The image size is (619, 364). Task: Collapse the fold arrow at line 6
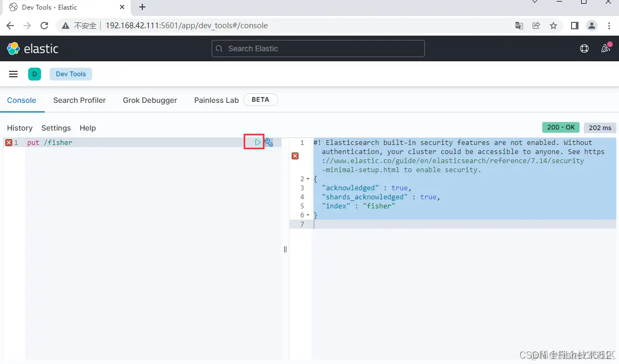point(308,215)
